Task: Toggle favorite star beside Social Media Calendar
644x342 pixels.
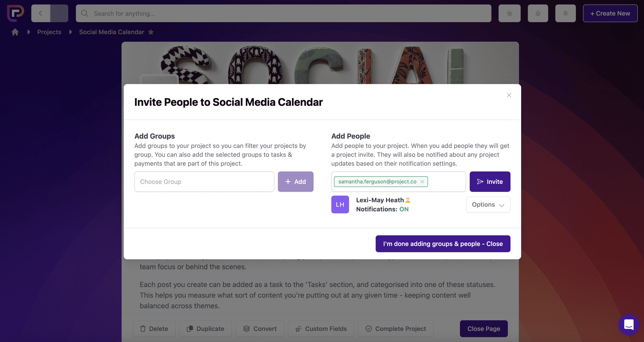Action: [x=151, y=32]
